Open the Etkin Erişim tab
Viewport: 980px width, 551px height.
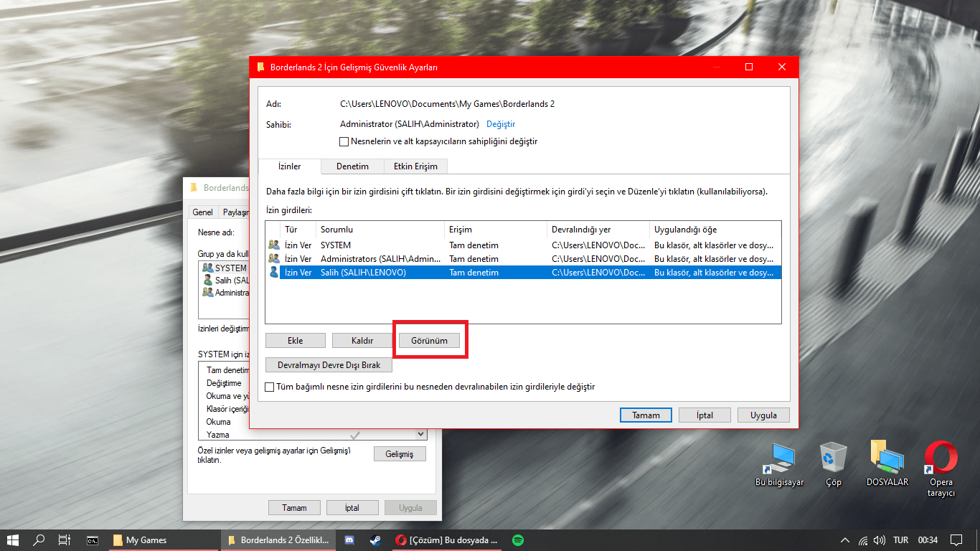[x=415, y=166]
